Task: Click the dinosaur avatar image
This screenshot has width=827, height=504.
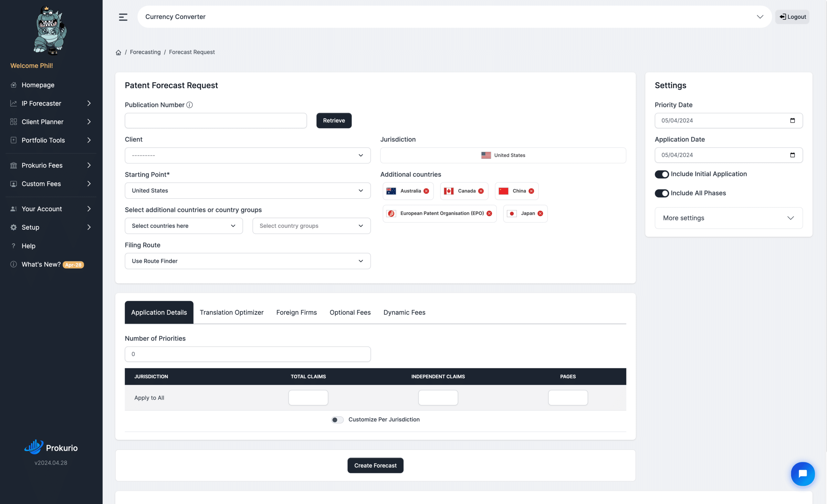Action: point(50,30)
